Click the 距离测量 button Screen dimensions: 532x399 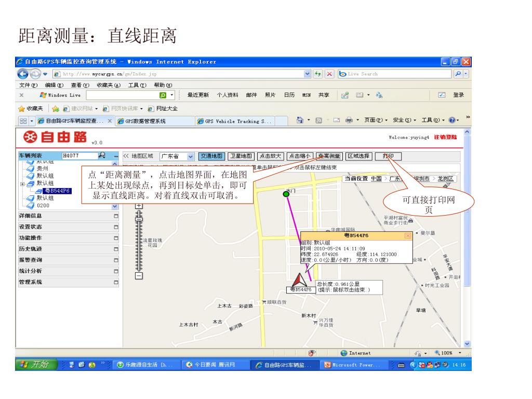click(x=329, y=155)
